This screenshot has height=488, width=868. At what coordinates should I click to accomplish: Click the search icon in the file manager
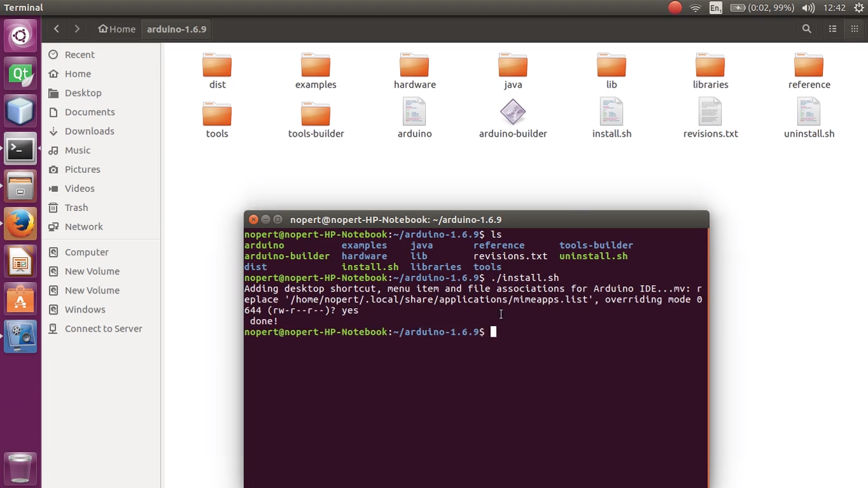tap(806, 29)
